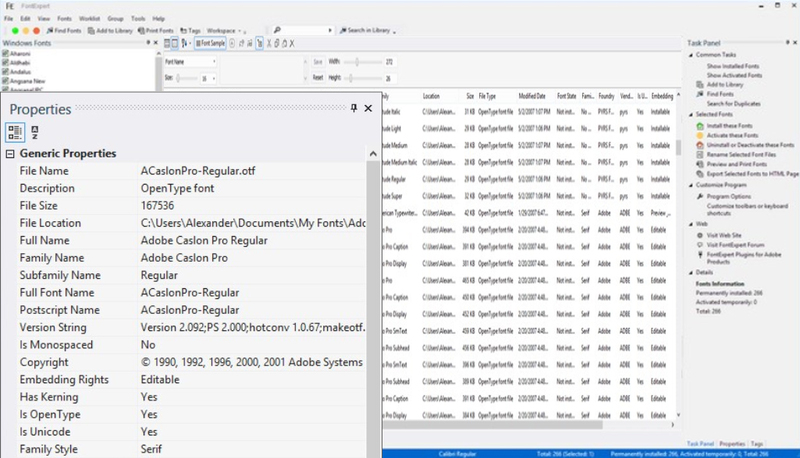Collapse the Generic Properties section
This screenshot has width=800, height=458.
click(x=10, y=154)
